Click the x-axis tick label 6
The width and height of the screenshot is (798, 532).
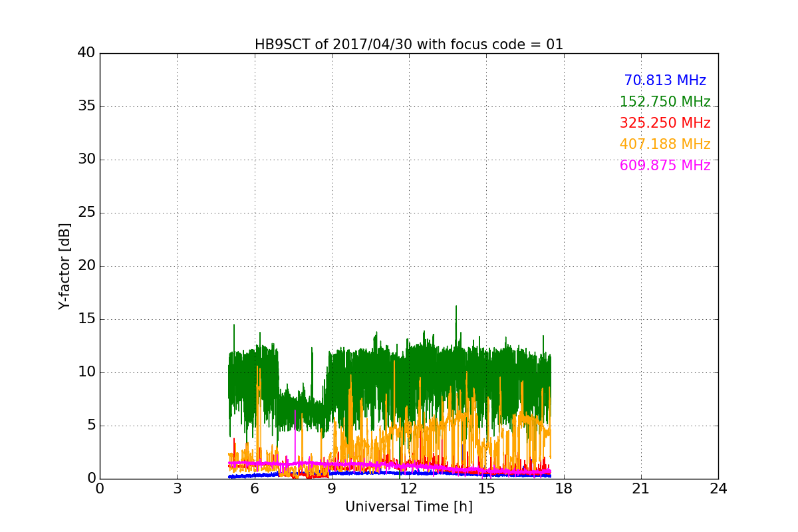(x=255, y=489)
